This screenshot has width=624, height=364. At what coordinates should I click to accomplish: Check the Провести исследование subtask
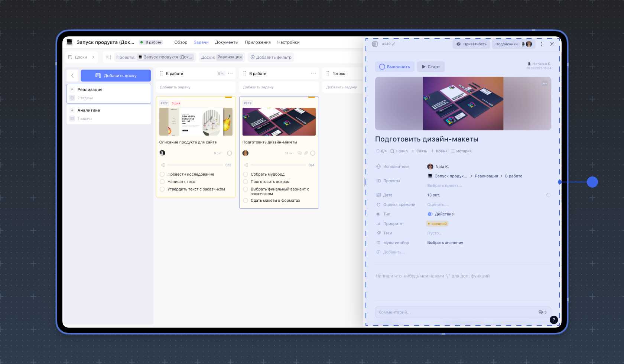(x=162, y=174)
